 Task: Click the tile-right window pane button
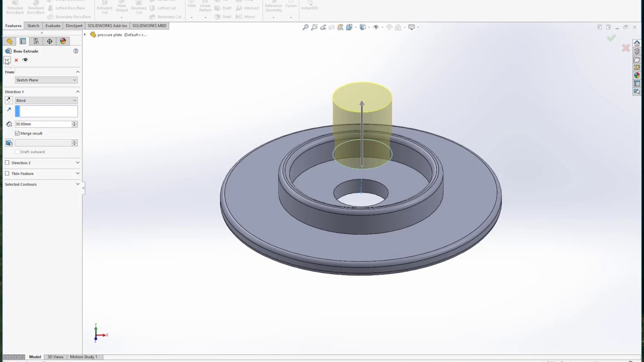(x=608, y=27)
